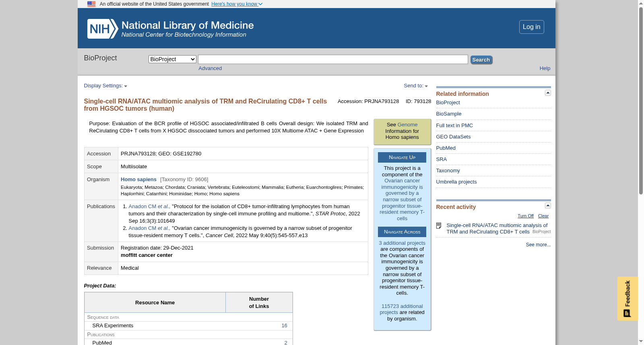Open Homo sapiens organism link
The image size is (644, 345).
(138, 180)
